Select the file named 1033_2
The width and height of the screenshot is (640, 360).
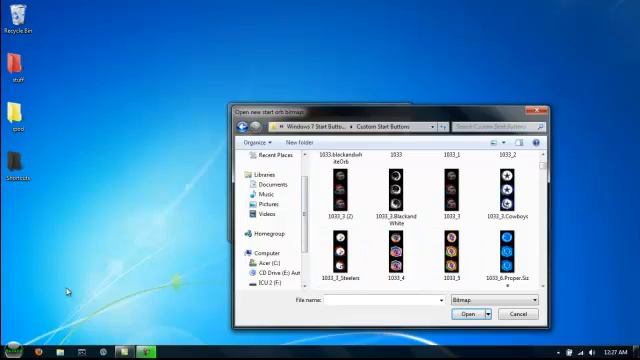507,155
